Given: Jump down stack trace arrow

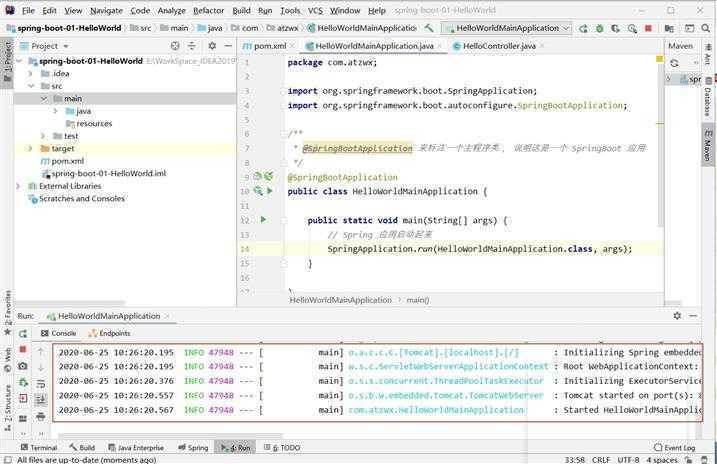Looking at the screenshot, I should coord(41,367).
